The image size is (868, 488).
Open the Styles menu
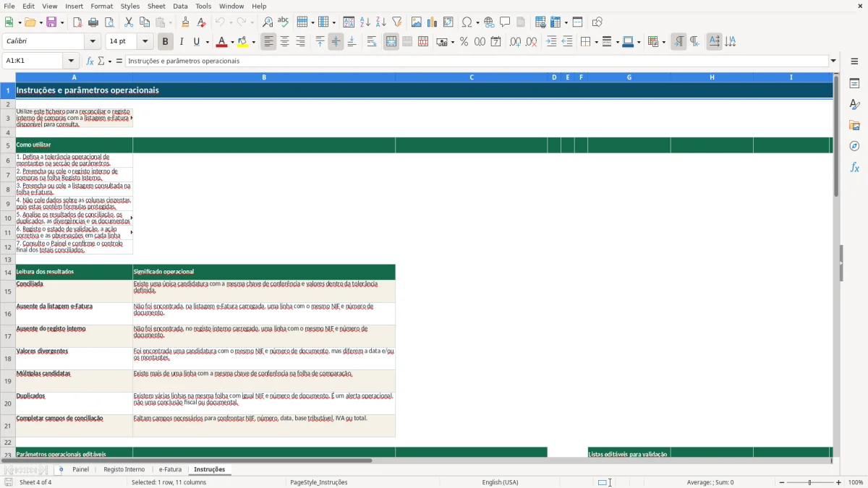click(130, 6)
